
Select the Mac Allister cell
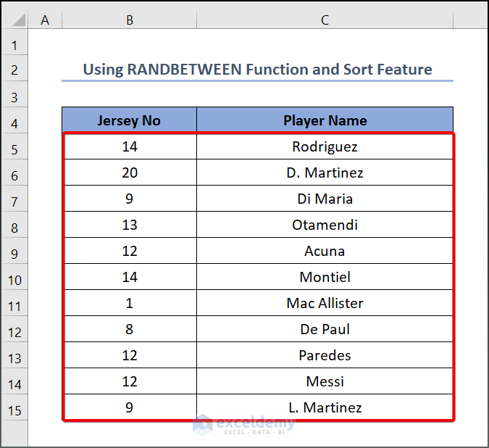325,303
